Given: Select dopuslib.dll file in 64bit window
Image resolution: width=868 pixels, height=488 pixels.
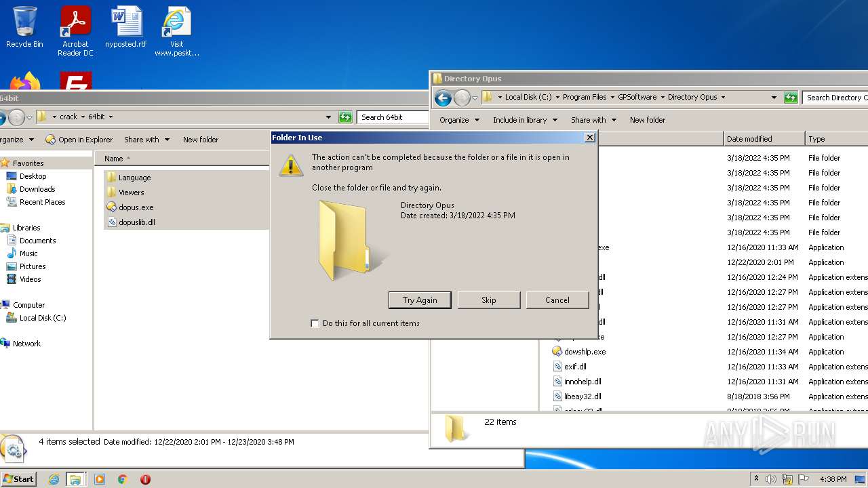Looking at the screenshot, I should (x=136, y=222).
